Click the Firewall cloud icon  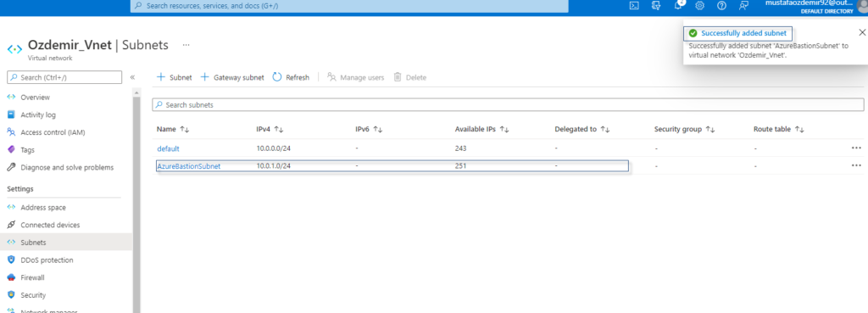pos(10,277)
